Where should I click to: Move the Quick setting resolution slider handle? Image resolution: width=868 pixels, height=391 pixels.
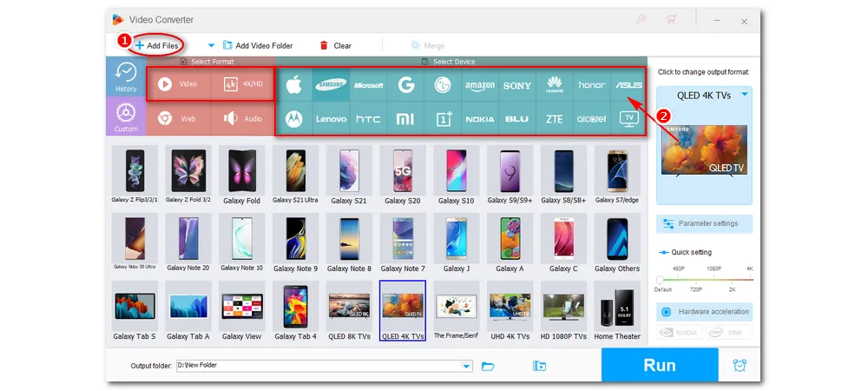(x=660, y=280)
